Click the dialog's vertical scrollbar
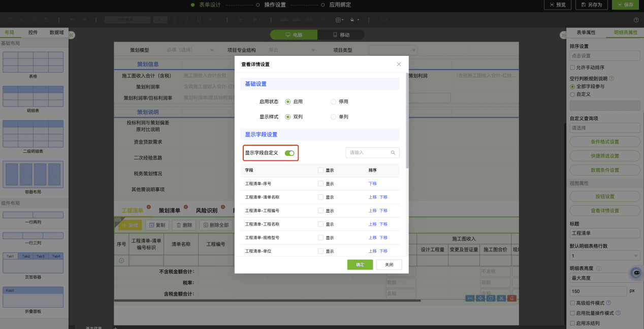The image size is (644, 329). tap(407, 121)
